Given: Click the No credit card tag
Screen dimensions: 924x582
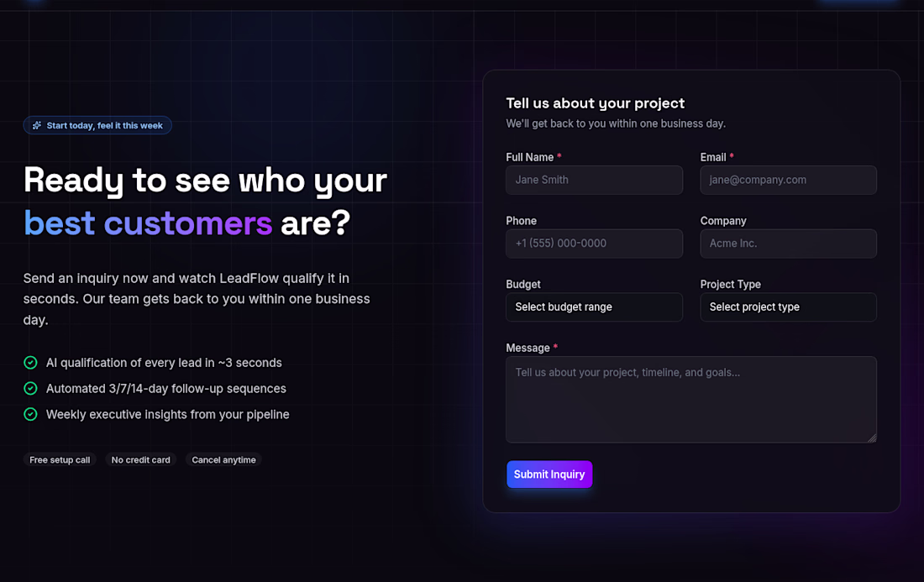Looking at the screenshot, I should click(x=141, y=460).
